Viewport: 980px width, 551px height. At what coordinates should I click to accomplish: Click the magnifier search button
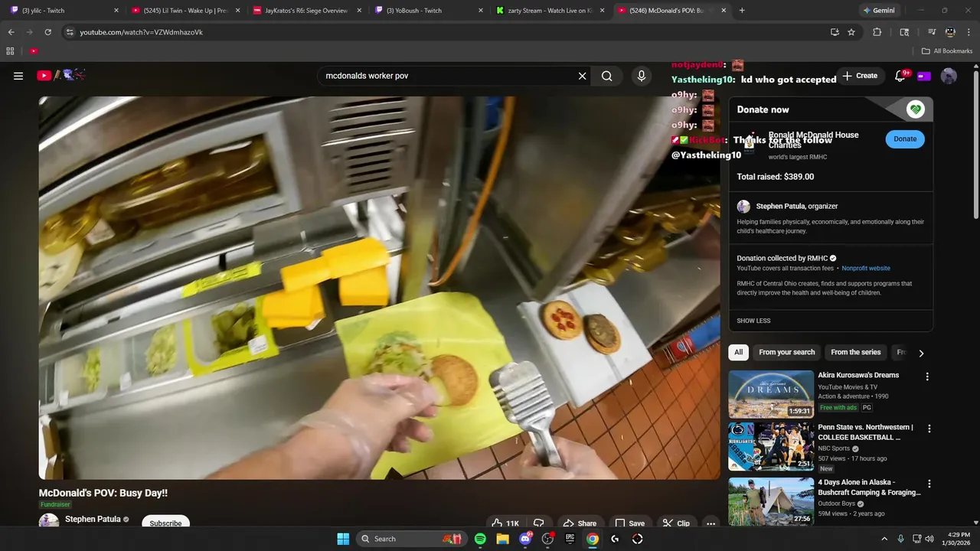click(606, 76)
